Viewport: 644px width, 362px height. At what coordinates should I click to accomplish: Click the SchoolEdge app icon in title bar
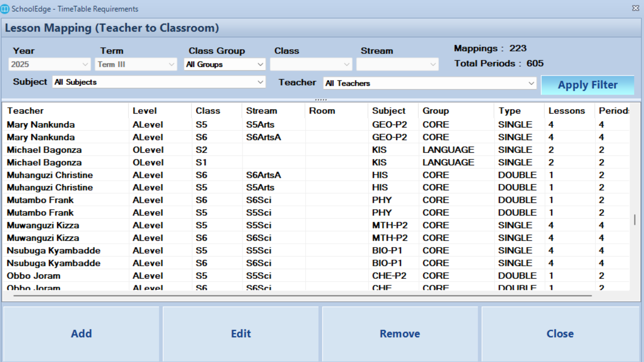5,9
